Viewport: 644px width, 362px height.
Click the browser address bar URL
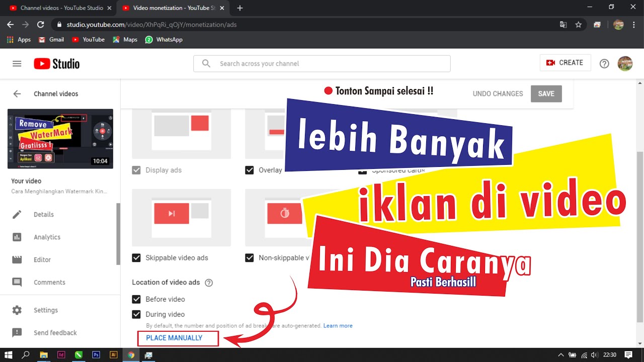click(x=151, y=25)
